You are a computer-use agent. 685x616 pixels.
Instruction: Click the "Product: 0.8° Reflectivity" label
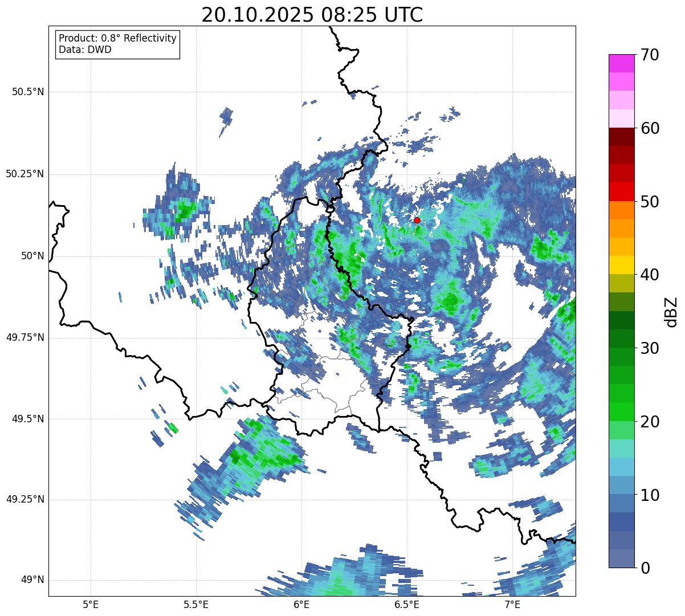[118, 38]
